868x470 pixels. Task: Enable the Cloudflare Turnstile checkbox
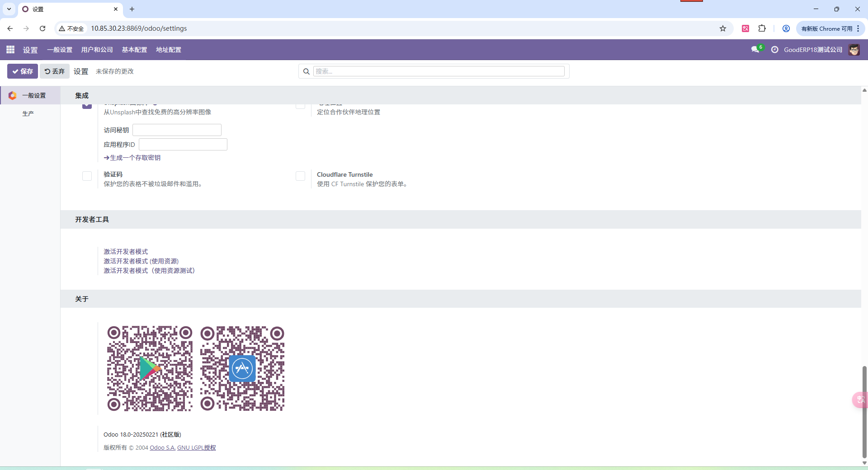click(300, 176)
